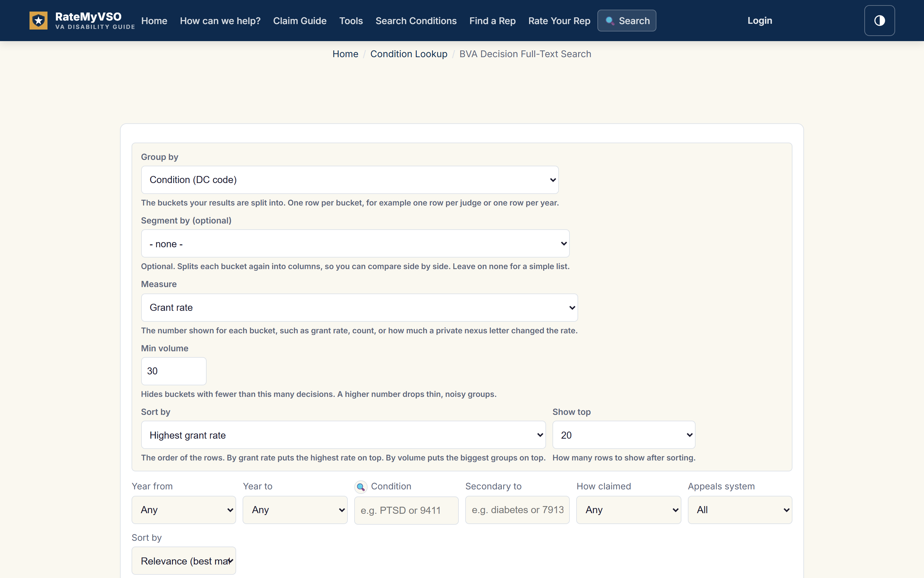Click the magnifier icon beside Condition label
Screen dimensions: 924x578
360,486
